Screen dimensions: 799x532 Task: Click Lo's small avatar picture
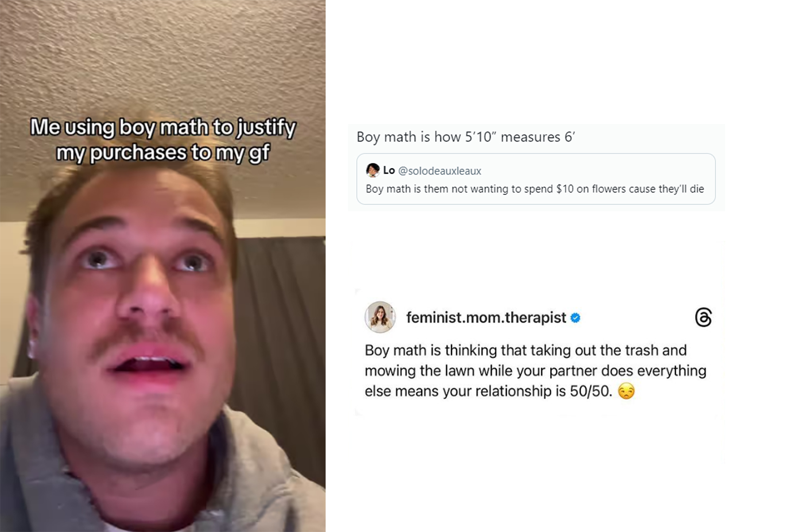tap(373, 170)
